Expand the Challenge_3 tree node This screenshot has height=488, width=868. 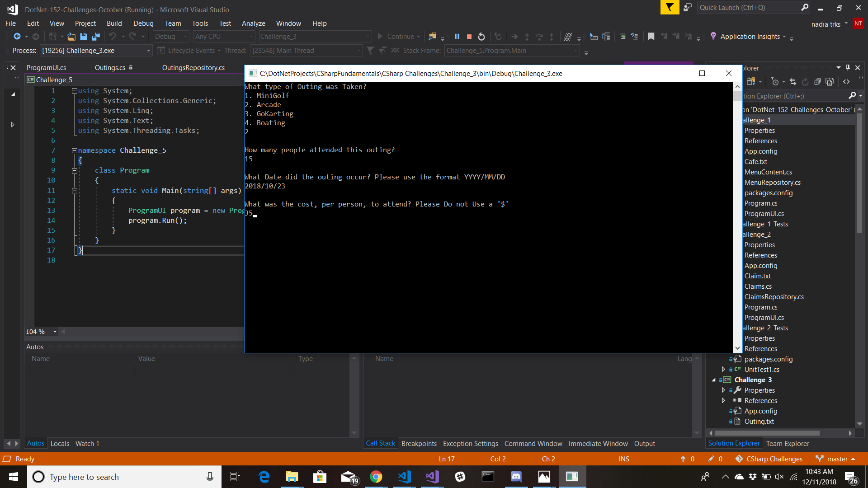[714, 380]
